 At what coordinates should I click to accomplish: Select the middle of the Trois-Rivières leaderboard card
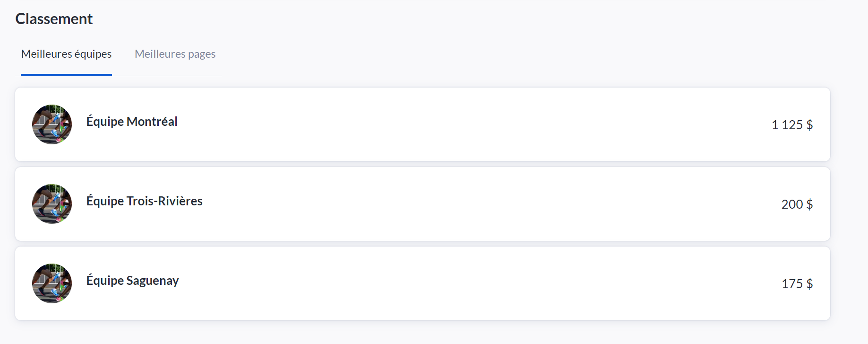pyautogui.click(x=422, y=204)
